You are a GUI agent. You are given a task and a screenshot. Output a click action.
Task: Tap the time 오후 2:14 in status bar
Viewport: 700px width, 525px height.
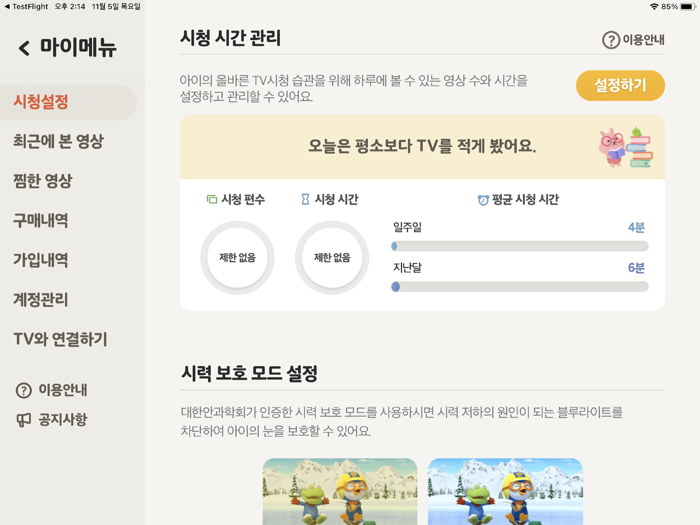[x=70, y=7]
